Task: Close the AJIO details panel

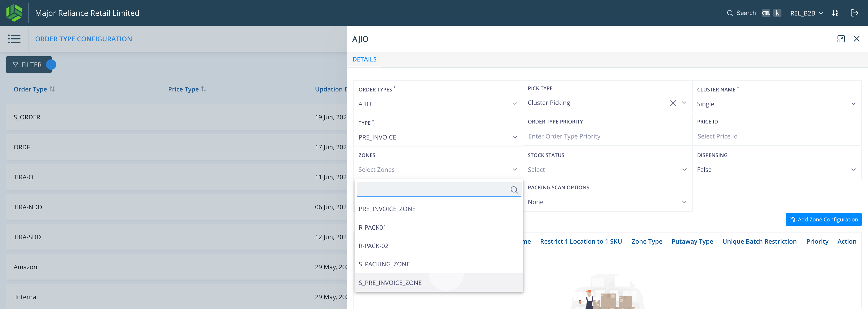Action: click(856, 39)
